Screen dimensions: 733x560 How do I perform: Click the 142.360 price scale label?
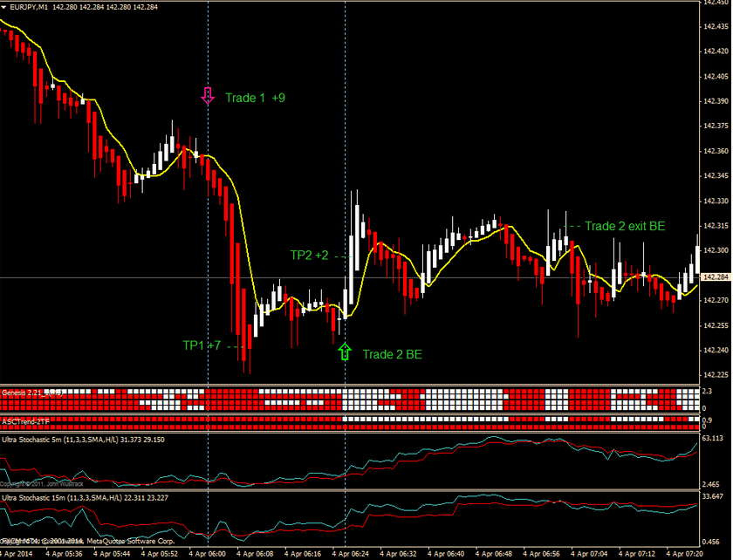point(716,151)
